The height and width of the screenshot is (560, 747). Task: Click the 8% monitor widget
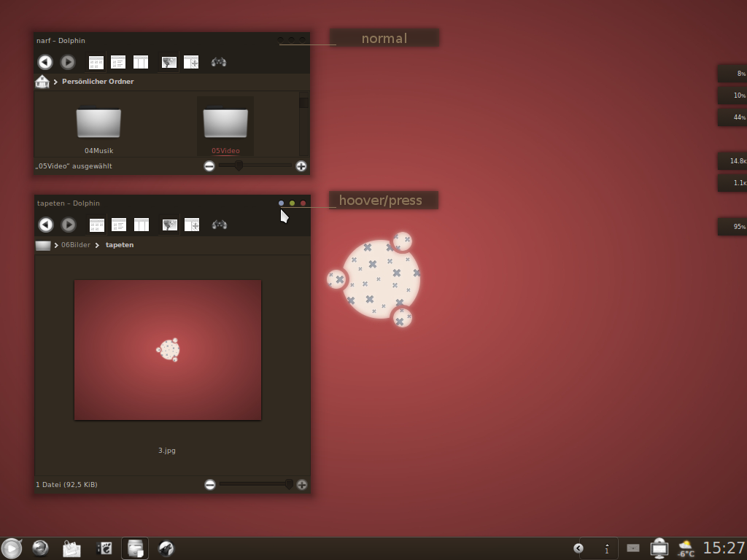pos(732,74)
